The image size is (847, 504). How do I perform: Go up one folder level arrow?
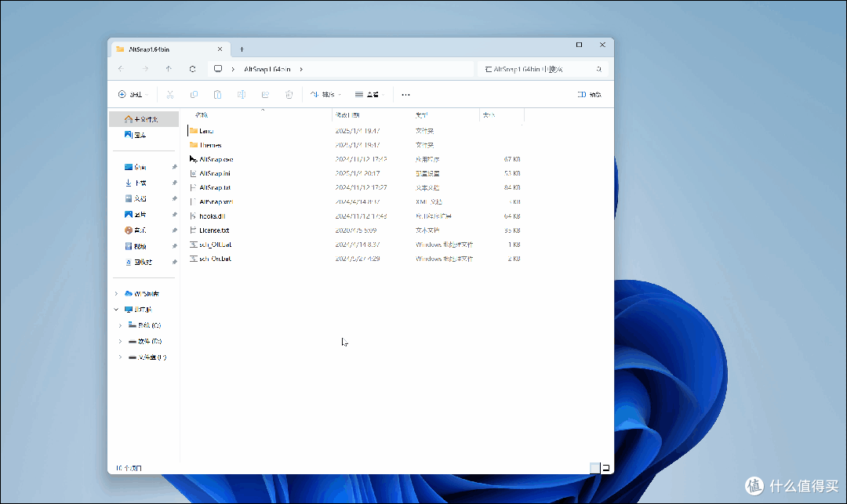(x=169, y=69)
